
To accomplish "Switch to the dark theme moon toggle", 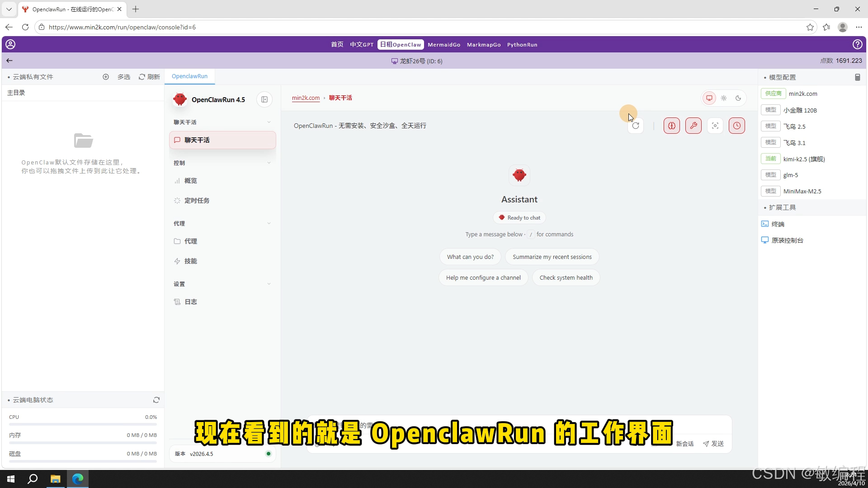I will (738, 98).
